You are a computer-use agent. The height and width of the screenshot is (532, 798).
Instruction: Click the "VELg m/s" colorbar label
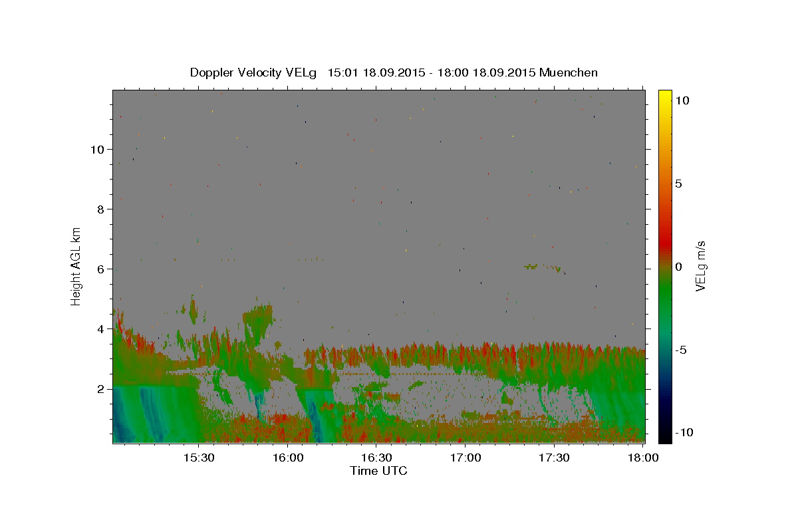tap(700, 267)
